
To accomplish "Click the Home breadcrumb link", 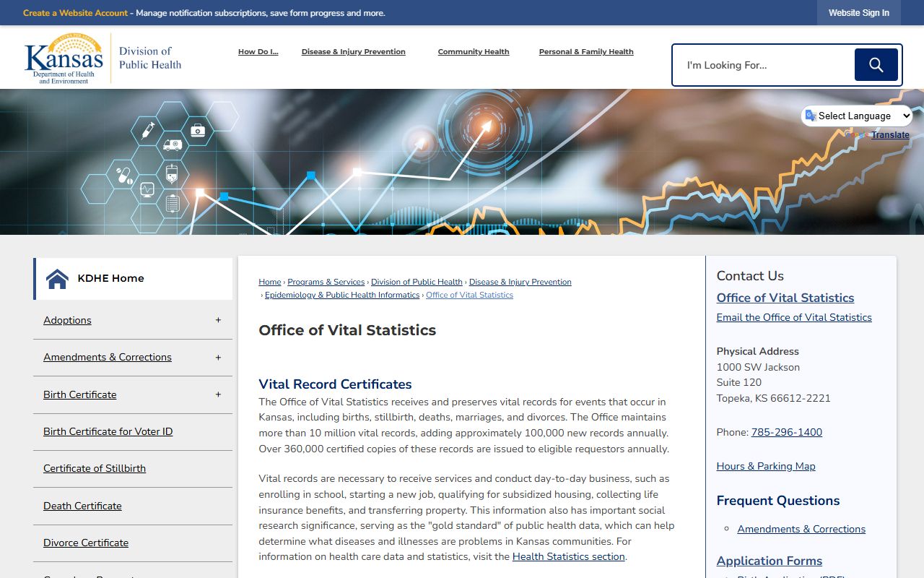I will click(270, 282).
